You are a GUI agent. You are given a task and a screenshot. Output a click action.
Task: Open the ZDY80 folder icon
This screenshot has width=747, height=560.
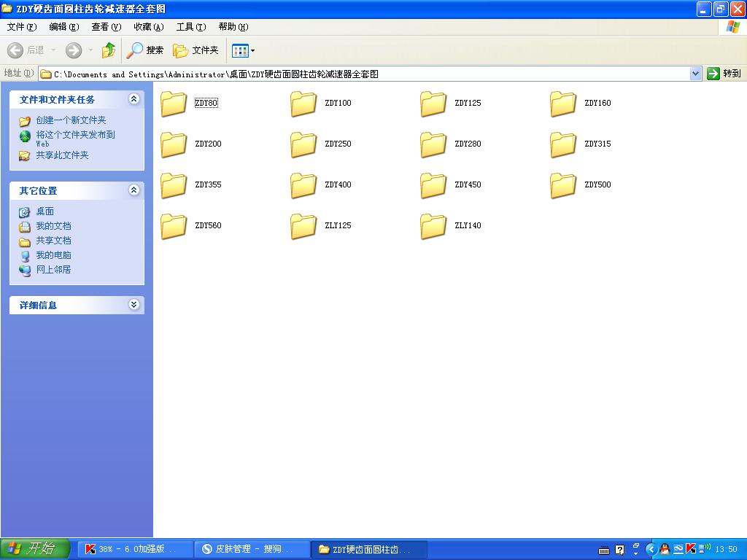click(x=174, y=104)
